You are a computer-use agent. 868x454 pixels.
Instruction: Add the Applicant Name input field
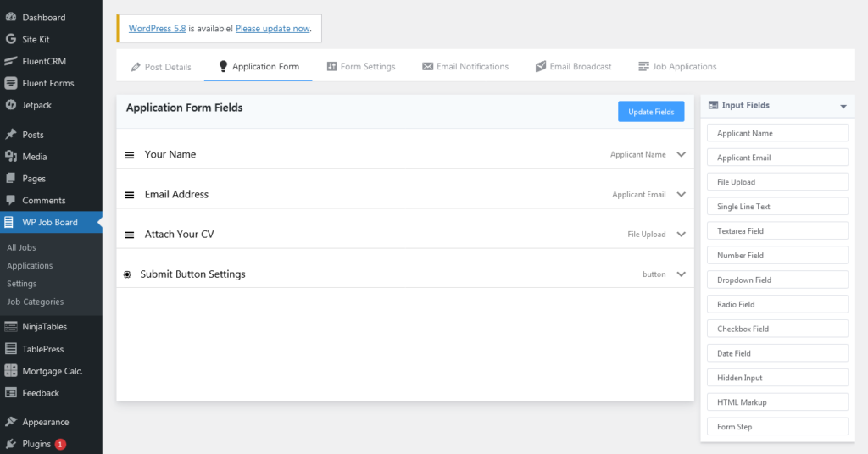point(777,133)
